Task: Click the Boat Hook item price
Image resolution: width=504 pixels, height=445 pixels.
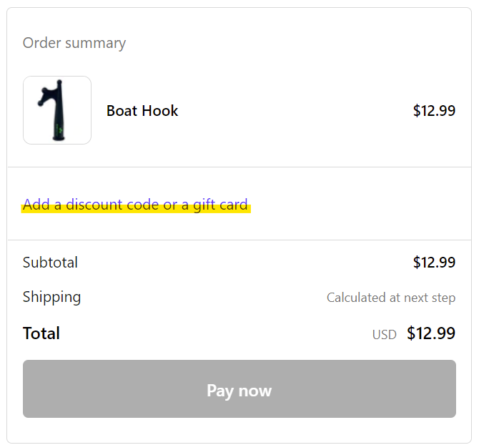Action: click(x=434, y=111)
